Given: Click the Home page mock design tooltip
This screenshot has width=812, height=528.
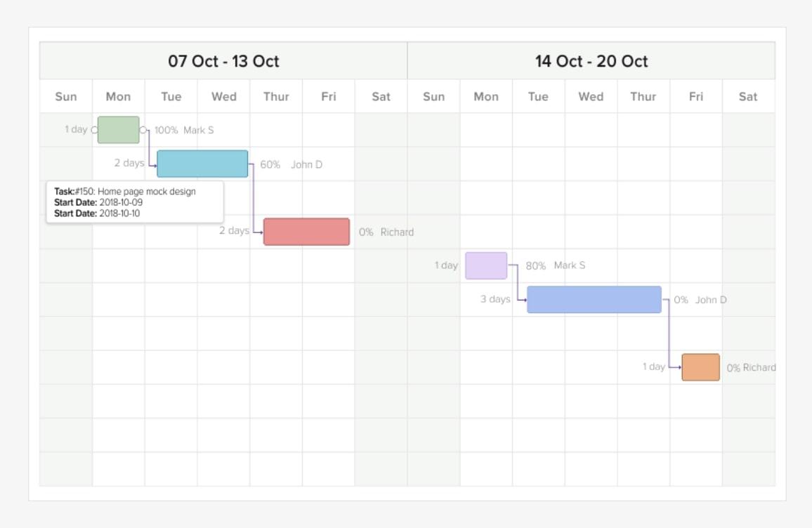Looking at the screenshot, I should point(135,202).
